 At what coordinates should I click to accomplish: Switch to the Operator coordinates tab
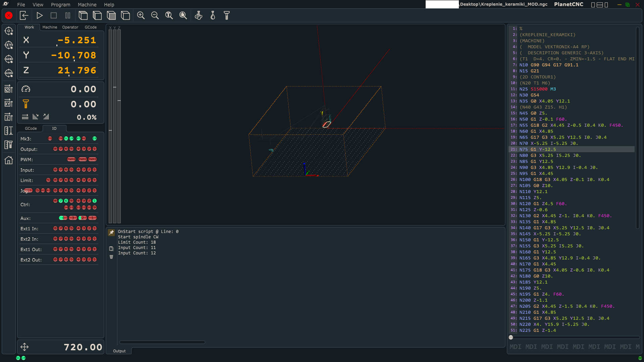[70, 27]
